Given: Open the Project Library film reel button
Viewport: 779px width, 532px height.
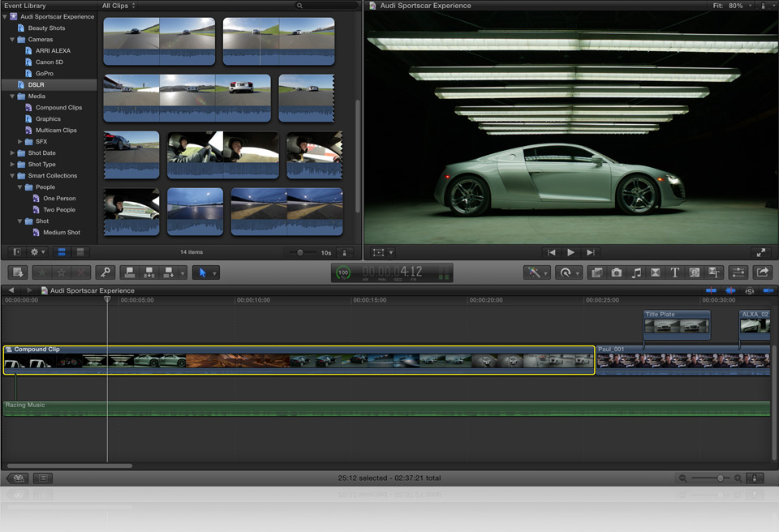Looking at the screenshot, I should (x=19, y=478).
